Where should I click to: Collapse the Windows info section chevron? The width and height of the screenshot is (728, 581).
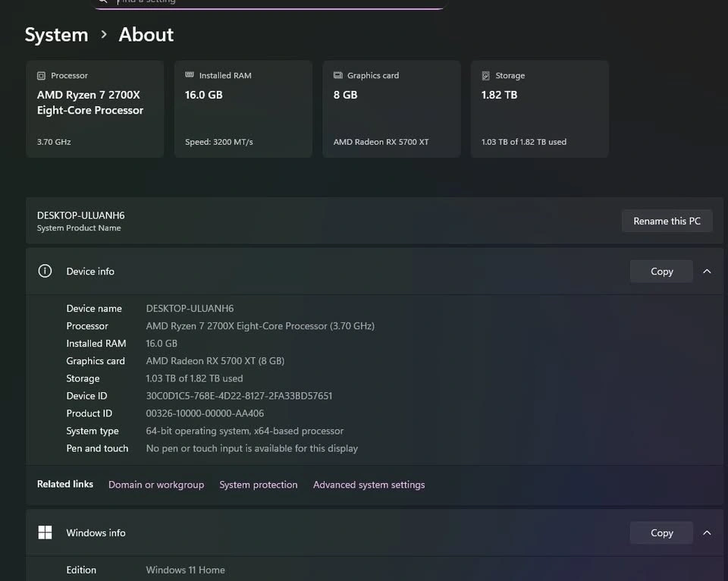point(707,532)
